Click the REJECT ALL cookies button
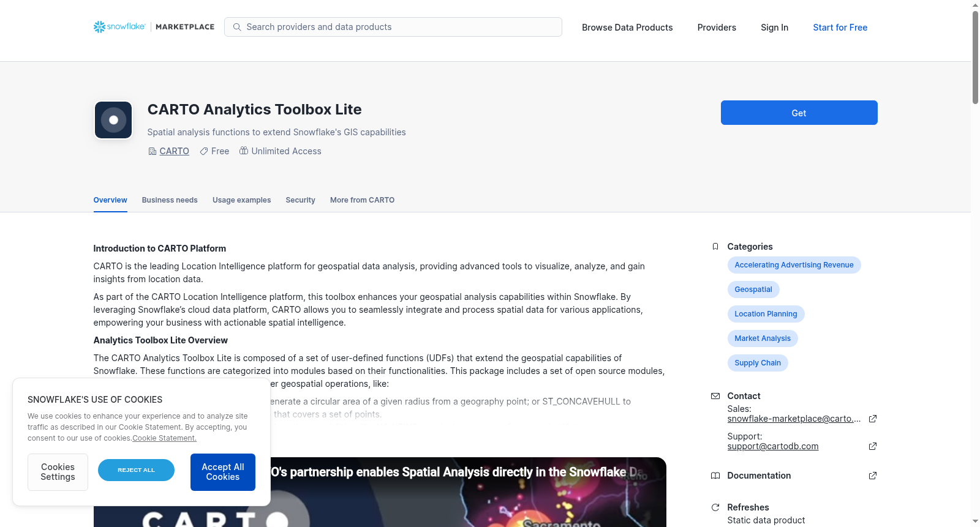 [x=136, y=470]
